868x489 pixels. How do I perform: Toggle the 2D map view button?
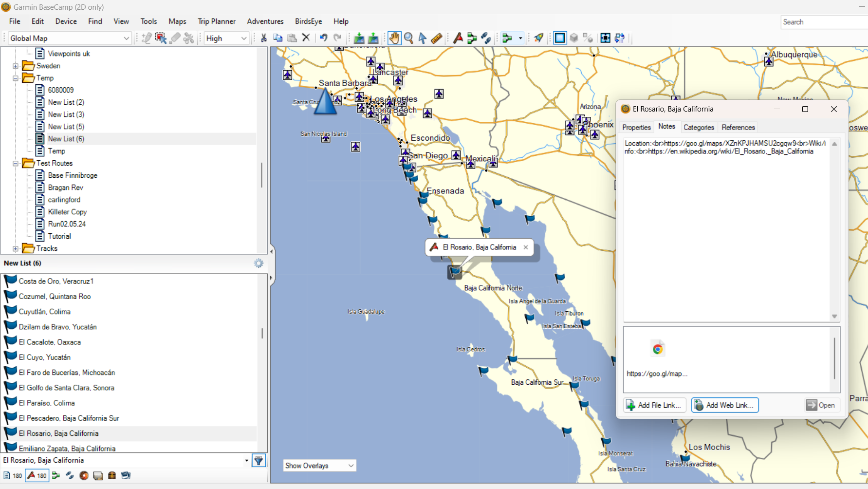[x=560, y=38]
